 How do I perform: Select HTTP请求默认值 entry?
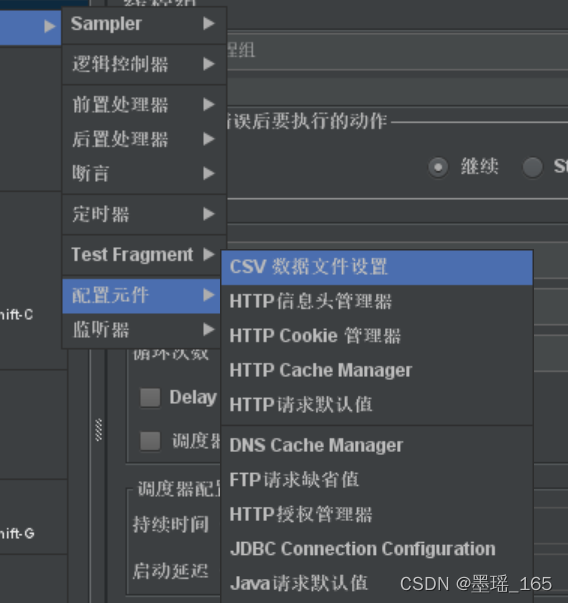[377, 405]
